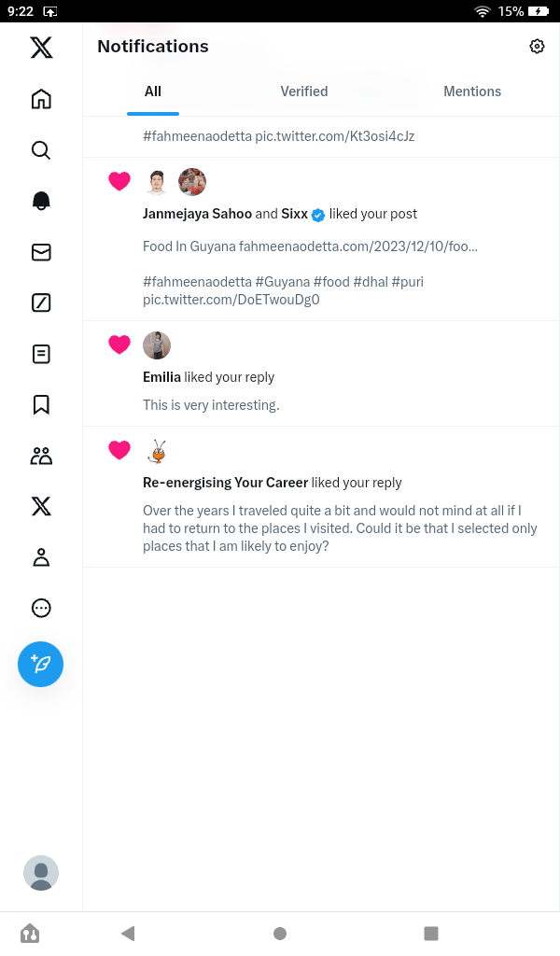Switch to the Mentions tab
The height and width of the screenshot is (956, 560).
point(472,91)
